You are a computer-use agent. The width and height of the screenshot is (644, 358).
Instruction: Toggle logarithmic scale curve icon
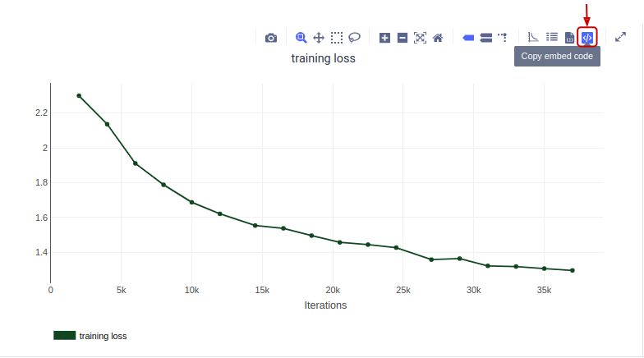(x=533, y=38)
